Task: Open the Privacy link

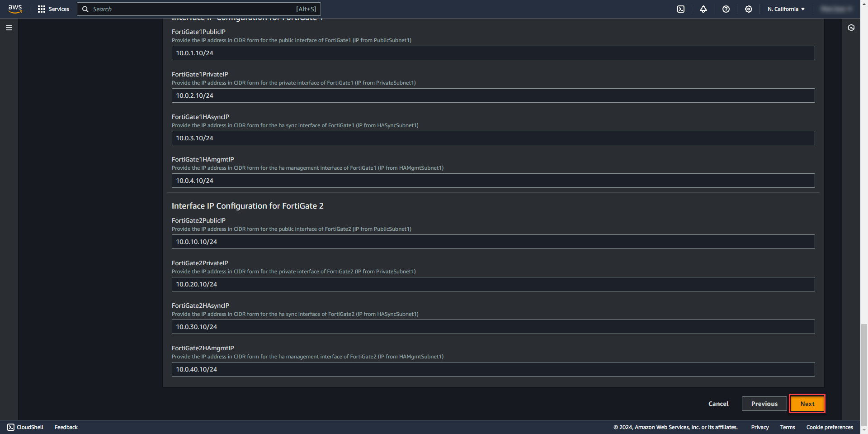Action: click(760, 427)
